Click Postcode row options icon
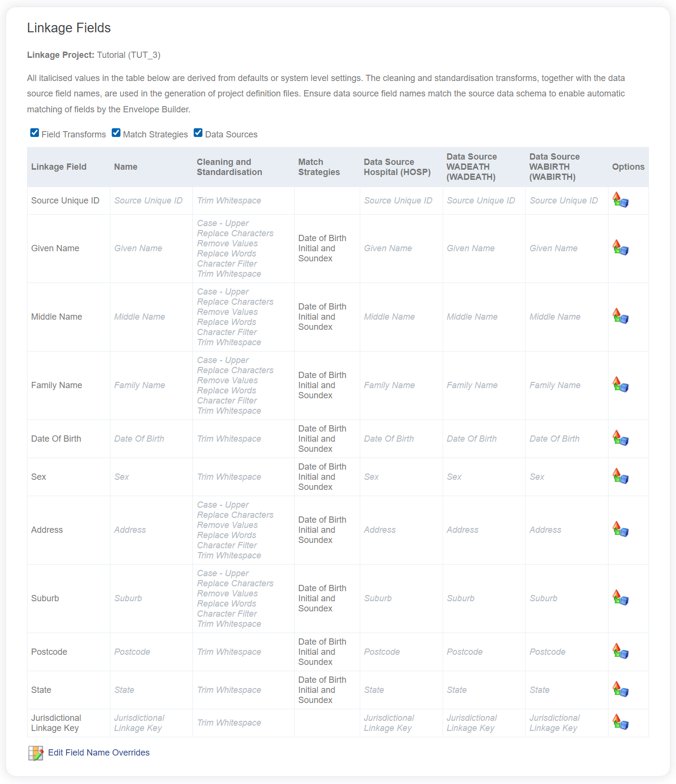Image resolution: width=676 pixels, height=784 pixels. tap(620, 651)
